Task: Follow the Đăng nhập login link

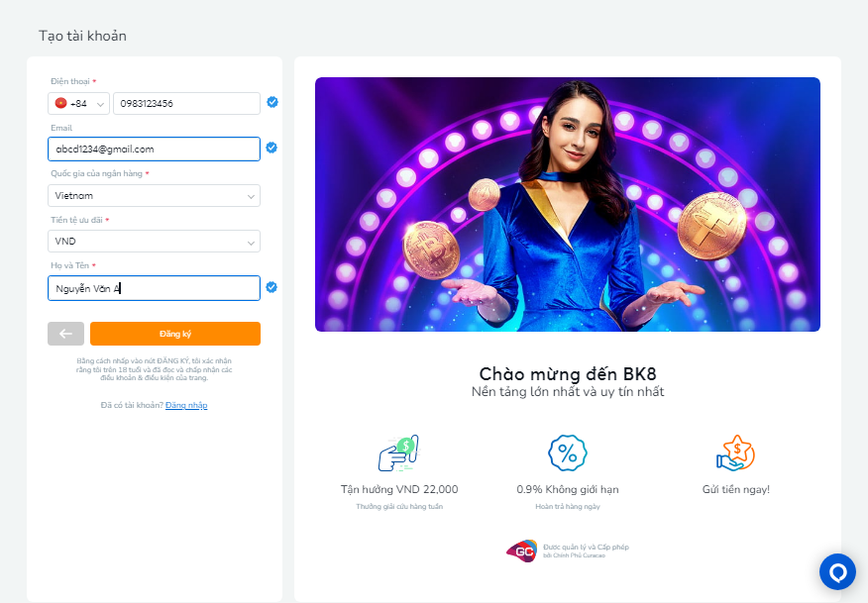Action: click(186, 405)
